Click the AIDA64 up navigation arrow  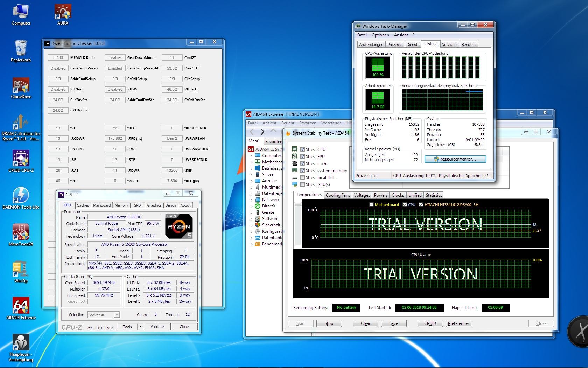[x=273, y=131]
